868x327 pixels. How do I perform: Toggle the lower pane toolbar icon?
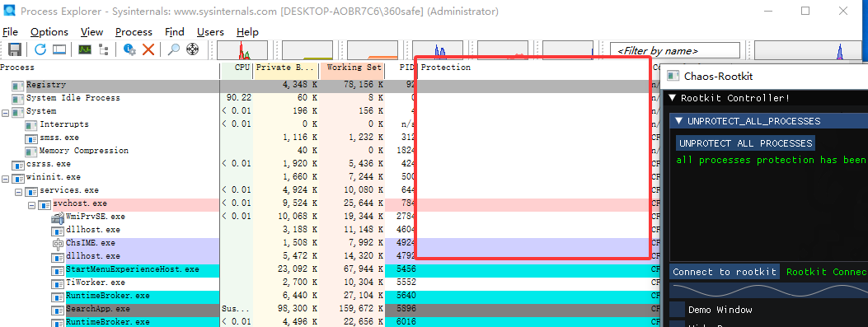click(x=59, y=49)
